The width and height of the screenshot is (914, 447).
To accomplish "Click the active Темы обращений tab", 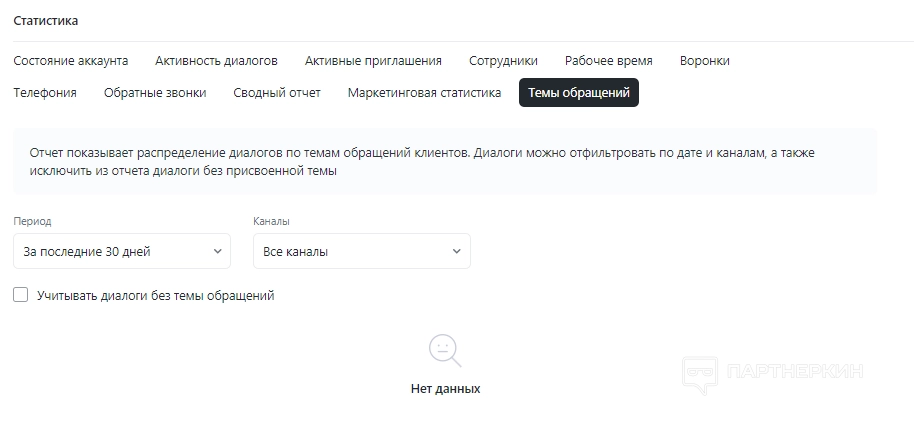I will point(578,93).
